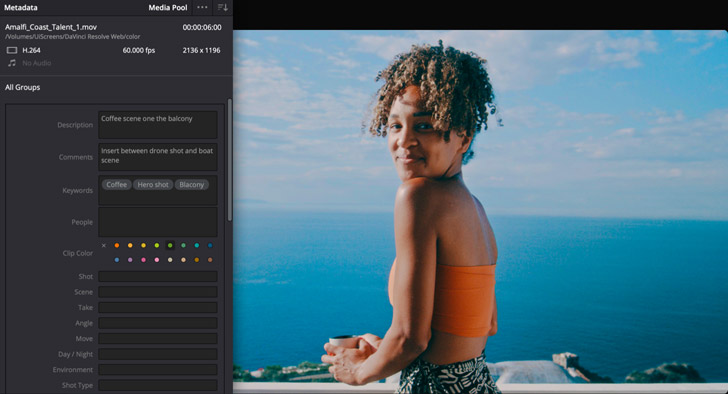Screen dimensions: 728x394
Task: Click the metadata panel vertical scrollbar
Action: tap(229, 160)
